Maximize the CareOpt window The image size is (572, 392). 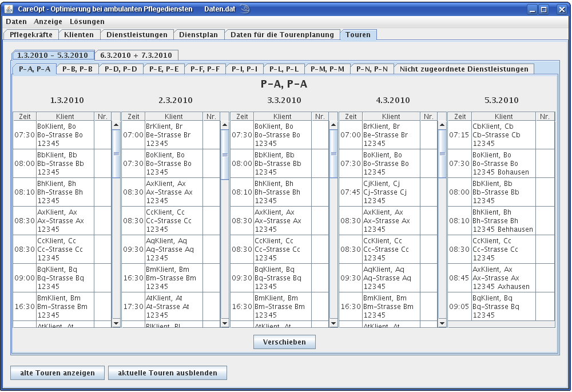[x=544, y=9]
